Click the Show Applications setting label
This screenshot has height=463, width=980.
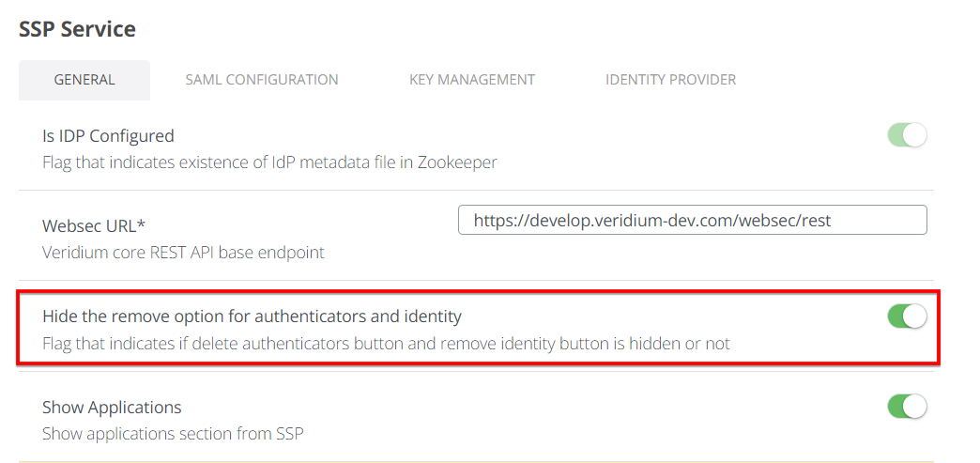click(x=112, y=408)
